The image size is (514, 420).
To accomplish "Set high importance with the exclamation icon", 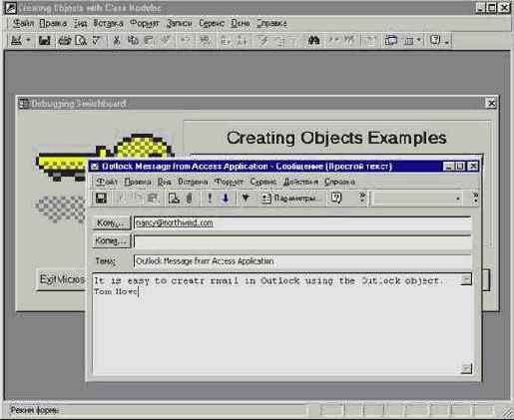I will click(210, 199).
